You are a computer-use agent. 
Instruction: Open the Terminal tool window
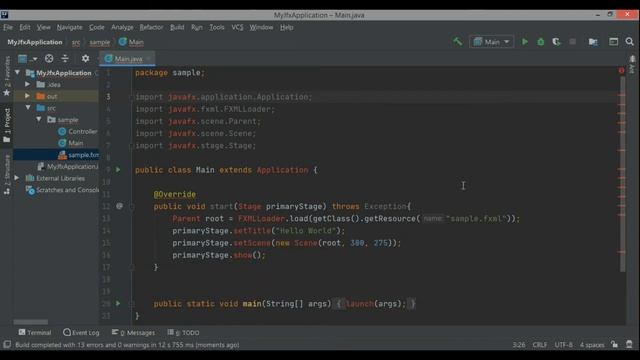tap(35, 333)
